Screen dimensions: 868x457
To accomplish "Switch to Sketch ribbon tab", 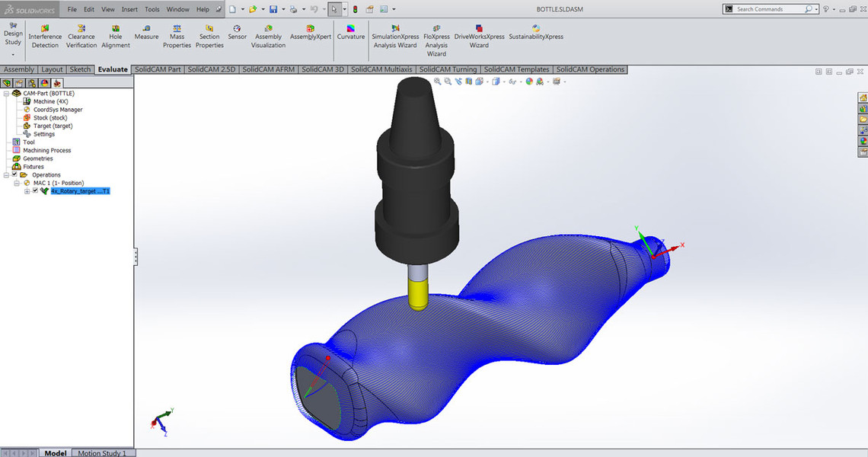I will pos(80,69).
